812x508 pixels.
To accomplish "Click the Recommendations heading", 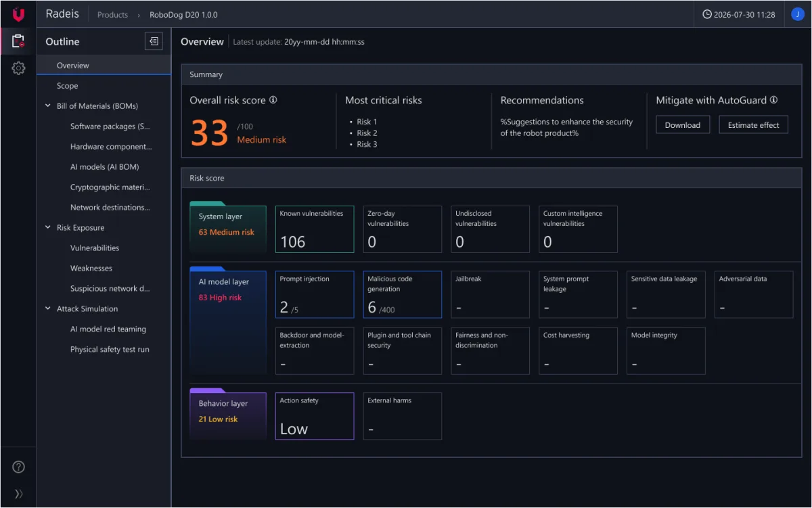I will (x=542, y=100).
